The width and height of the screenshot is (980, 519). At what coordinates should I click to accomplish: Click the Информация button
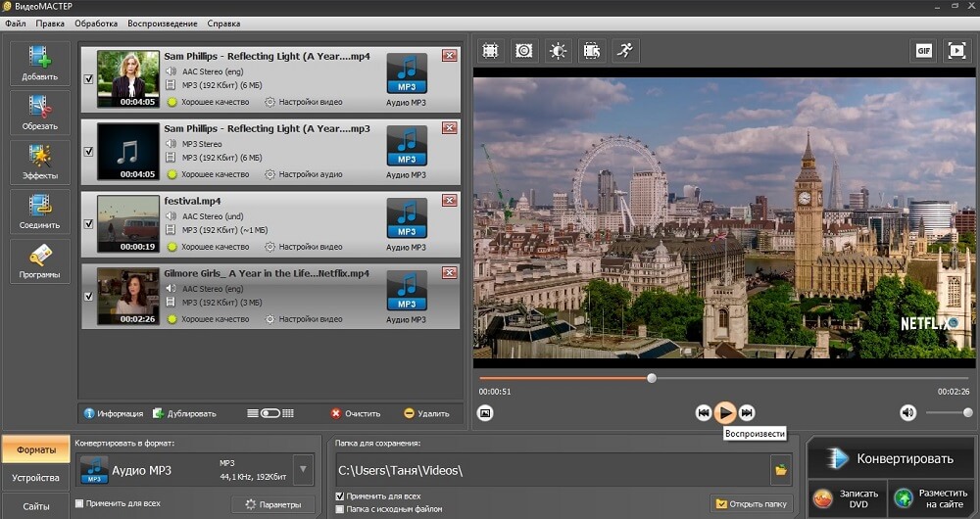[114, 413]
